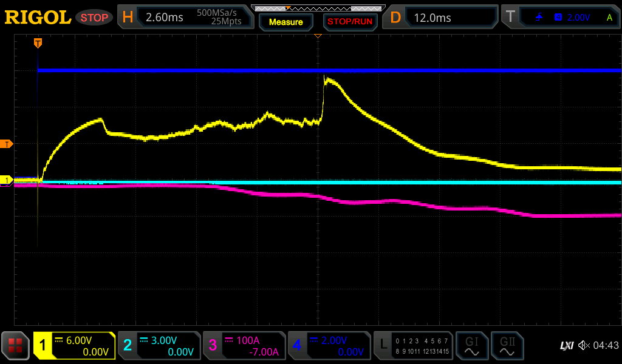The height and width of the screenshot is (364, 622).
Task: Toggle channel 2 with 3.00V scale
Action: tap(159, 346)
